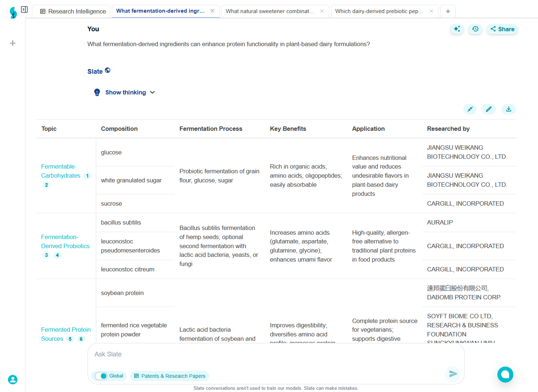
Task: Download the results table
Action: click(x=509, y=109)
